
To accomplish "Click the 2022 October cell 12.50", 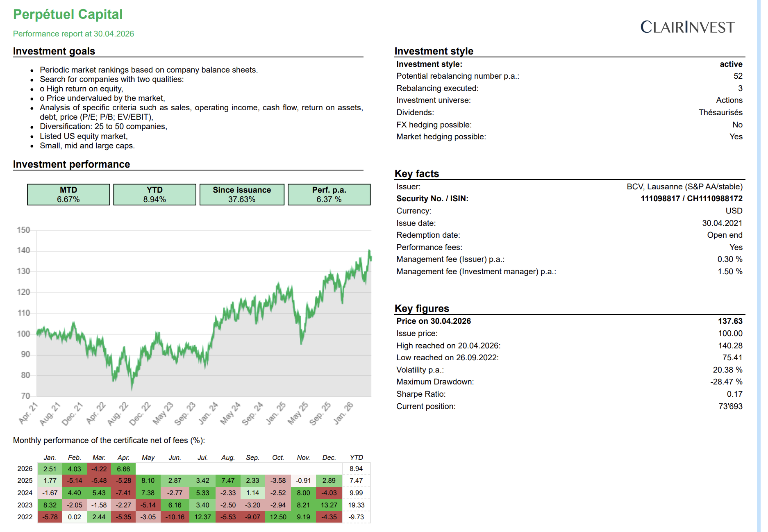I will 278,517.
